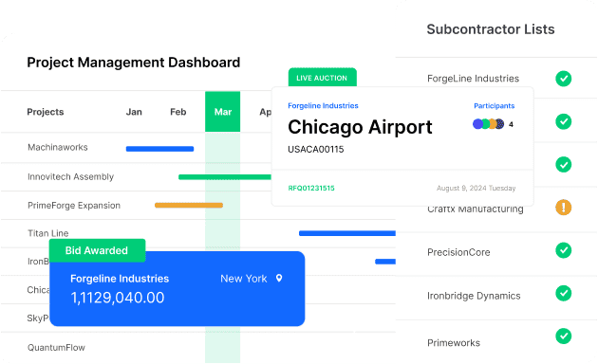The image size is (598, 364).
Task: Select the Feb month header
Action: point(178,112)
